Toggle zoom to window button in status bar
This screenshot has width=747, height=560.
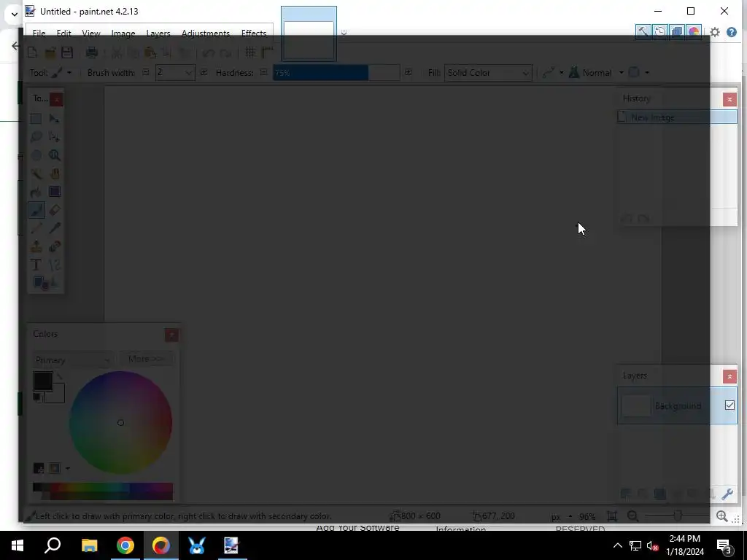(x=612, y=516)
